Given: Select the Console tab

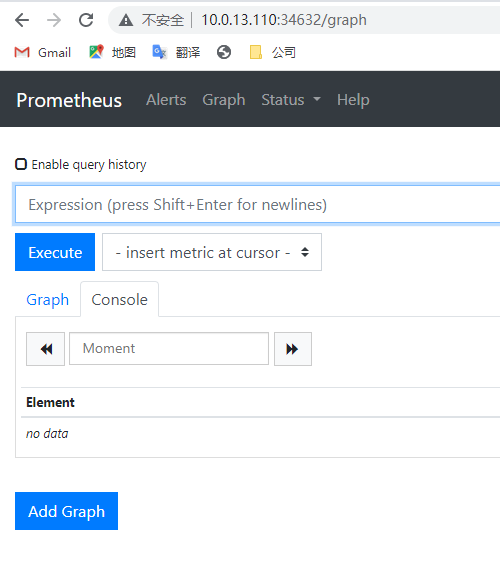Looking at the screenshot, I should (x=119, y=299).
